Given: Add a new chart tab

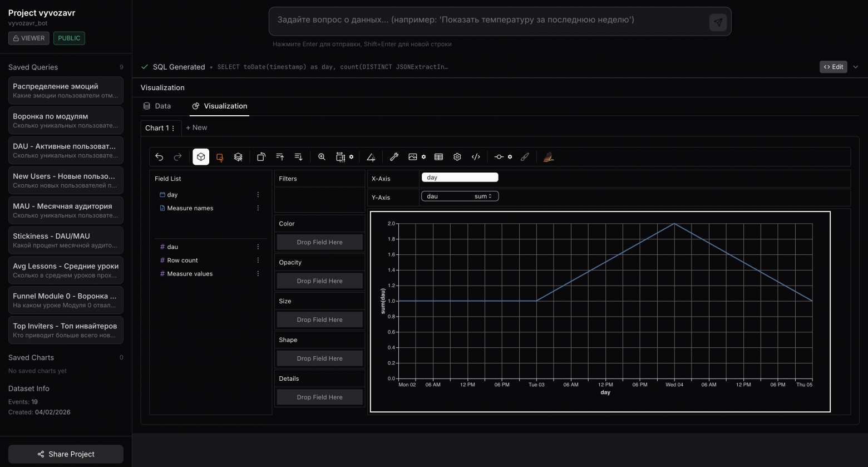Looking at the screenshot, I should pos(196,127).
